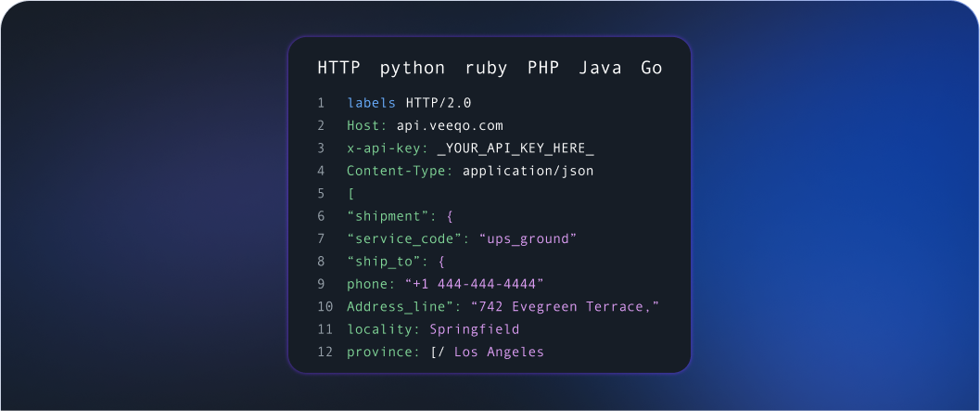Select the phone number “+1 444-444-4444”
Screen dimensions: 980x411
click(x=475, y=284)
